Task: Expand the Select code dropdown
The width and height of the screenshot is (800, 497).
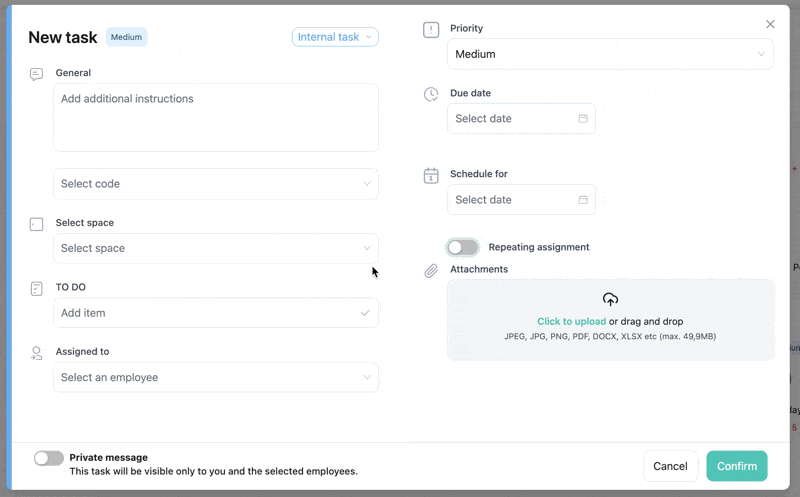Action: 216,184
